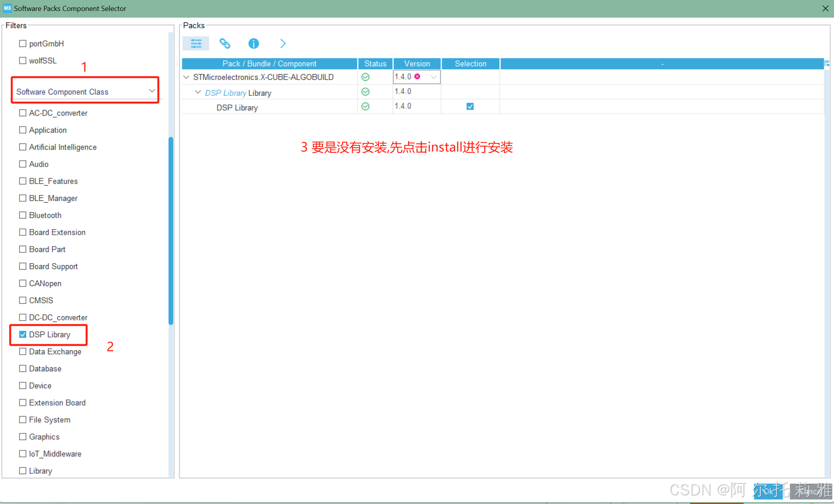Click the red X mark beside version 1.4.0
The image size is (834, 504).
pyautogui.click(x=417, y=77)
